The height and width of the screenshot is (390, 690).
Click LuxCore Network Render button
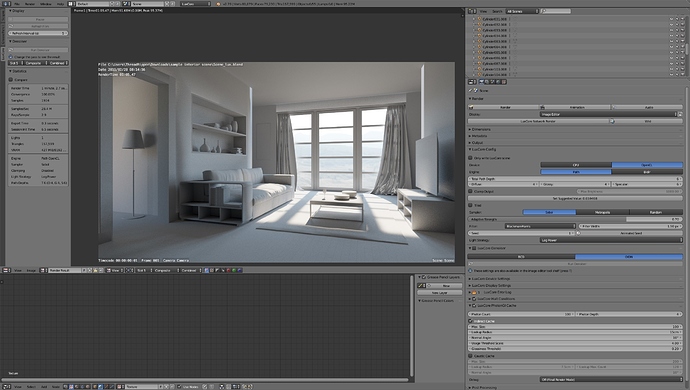pyautogui.click(x=539, y=121)
